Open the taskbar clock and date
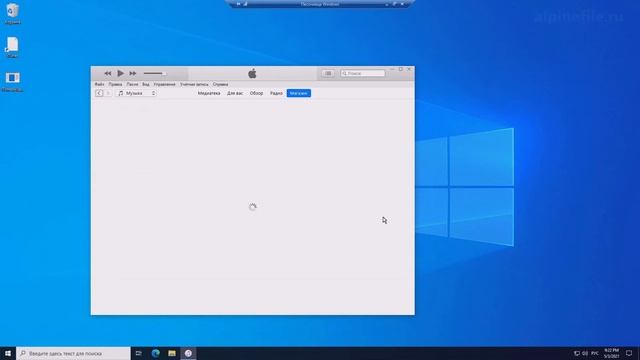The image size is (640, 360). point(611,353)
